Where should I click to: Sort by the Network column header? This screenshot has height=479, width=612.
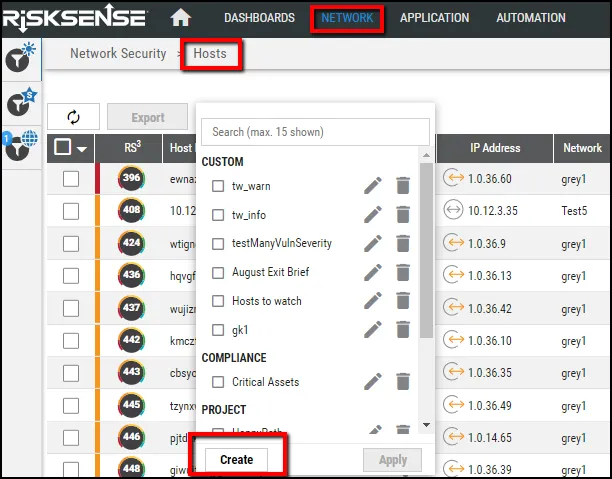coord(582,148)
